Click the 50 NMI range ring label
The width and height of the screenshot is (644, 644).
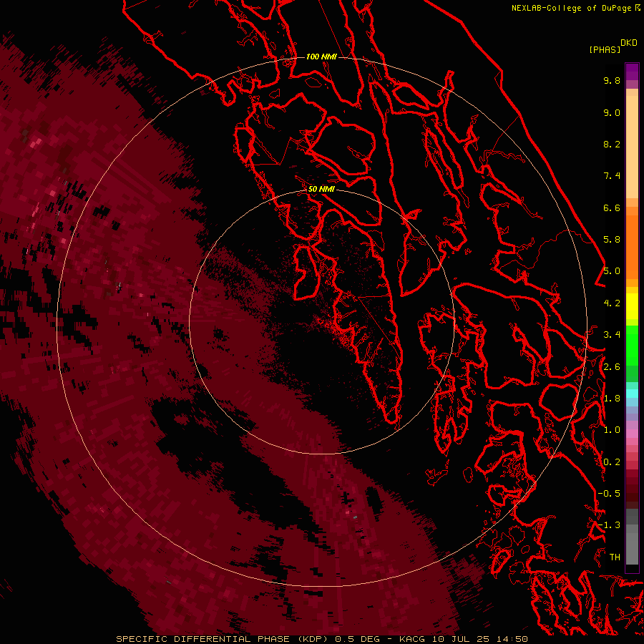click(x=321, y=189)
